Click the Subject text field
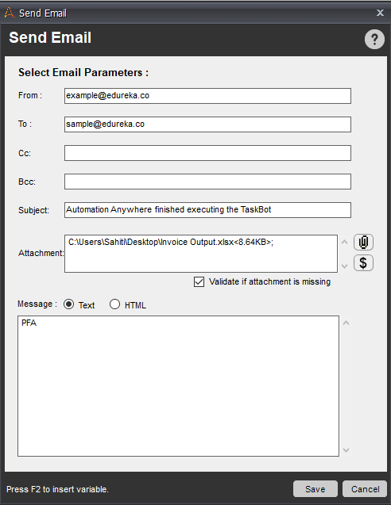The height and width of the screenshot is (505, 391). click(x=208, y=210)
